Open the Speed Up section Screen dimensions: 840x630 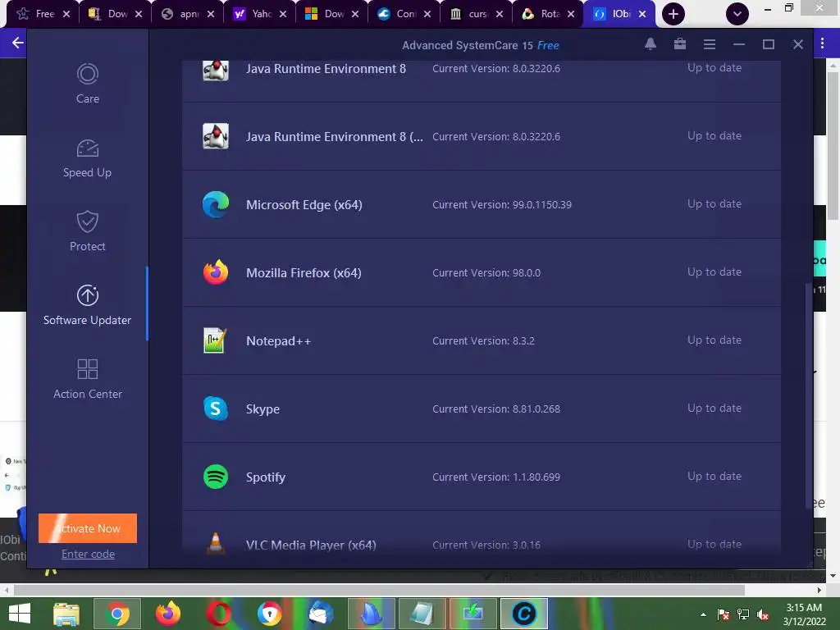[87, 158]
